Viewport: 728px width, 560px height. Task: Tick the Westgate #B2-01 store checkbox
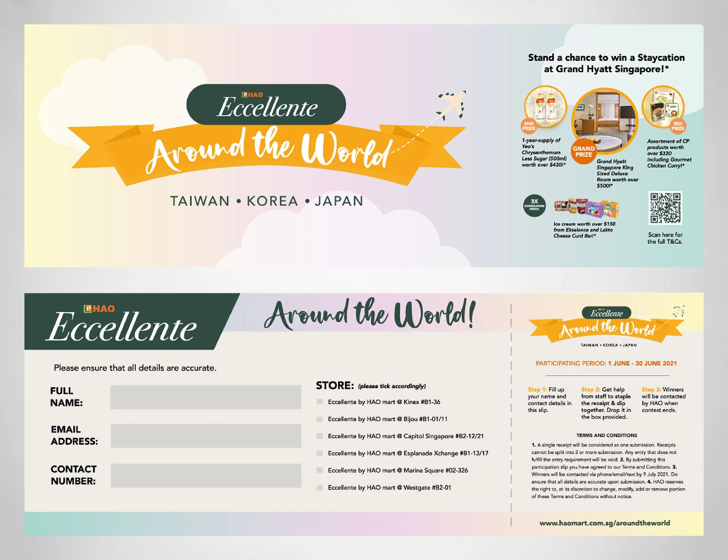click(320, 488)
